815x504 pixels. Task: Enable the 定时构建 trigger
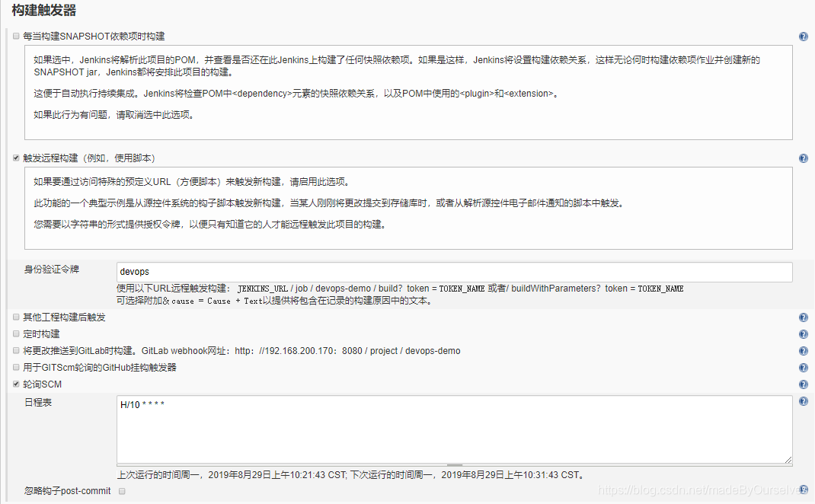(16, 333)
